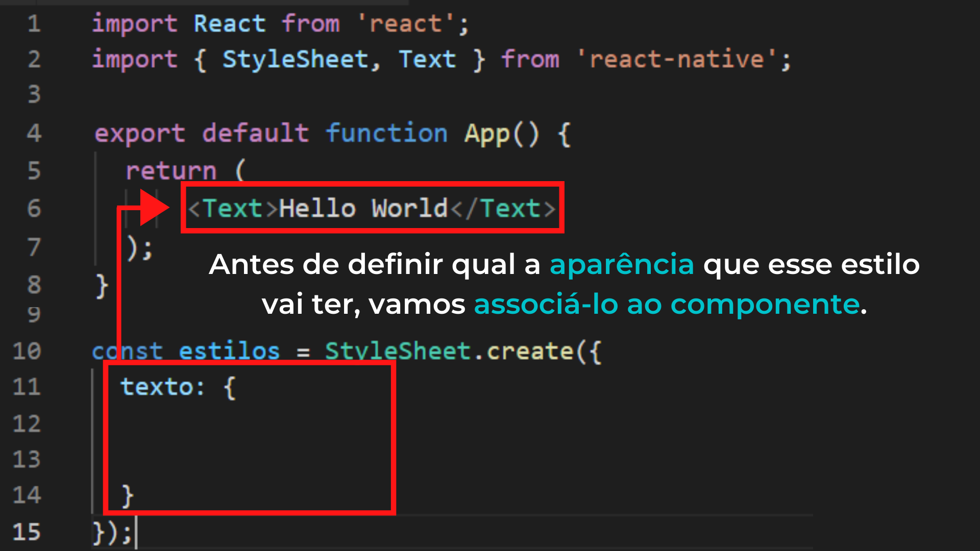Click the closing </Text> tag
Image resolution: width=980 pixels, height=551 pixels.
point(503,208)
